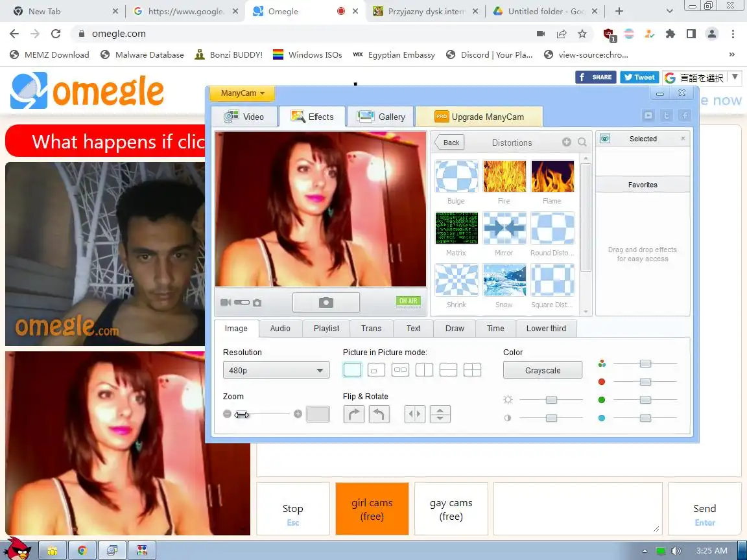This screenshot has height=560, width=747.
Task: Open Chrome three-dot menu
Action: [x=733, y=34]
